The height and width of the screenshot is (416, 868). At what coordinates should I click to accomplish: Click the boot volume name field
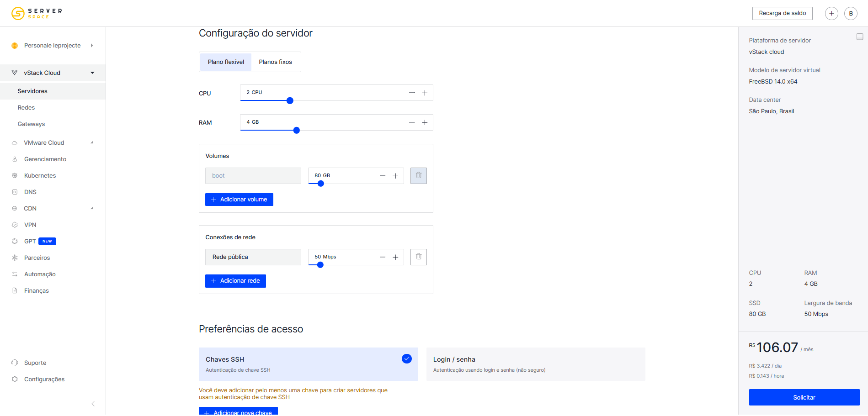[253, 176]
